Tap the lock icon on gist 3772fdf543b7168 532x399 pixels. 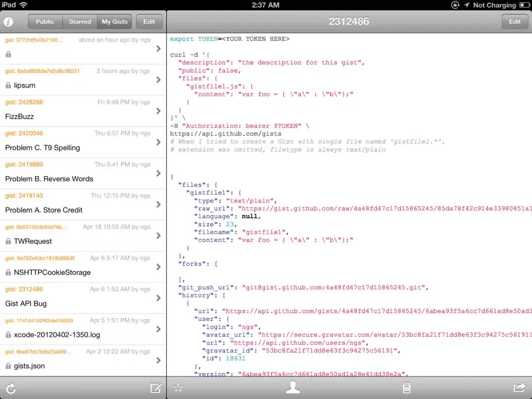click(8, 54)
